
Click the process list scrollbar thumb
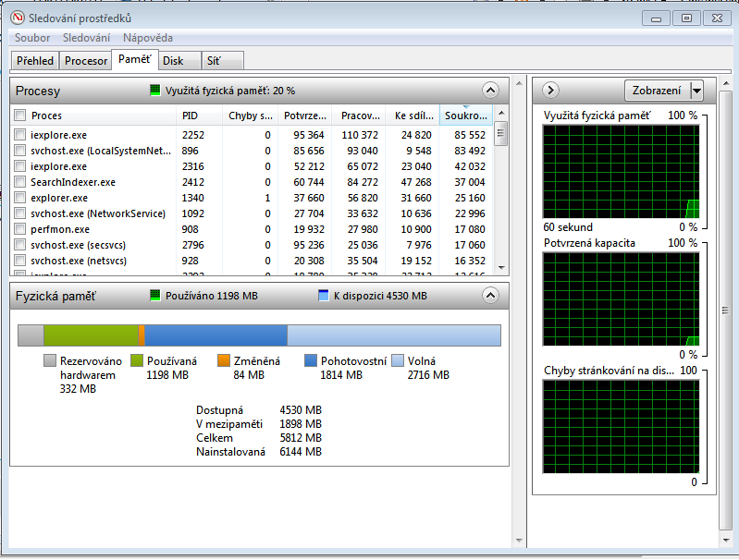pos(501,133)
